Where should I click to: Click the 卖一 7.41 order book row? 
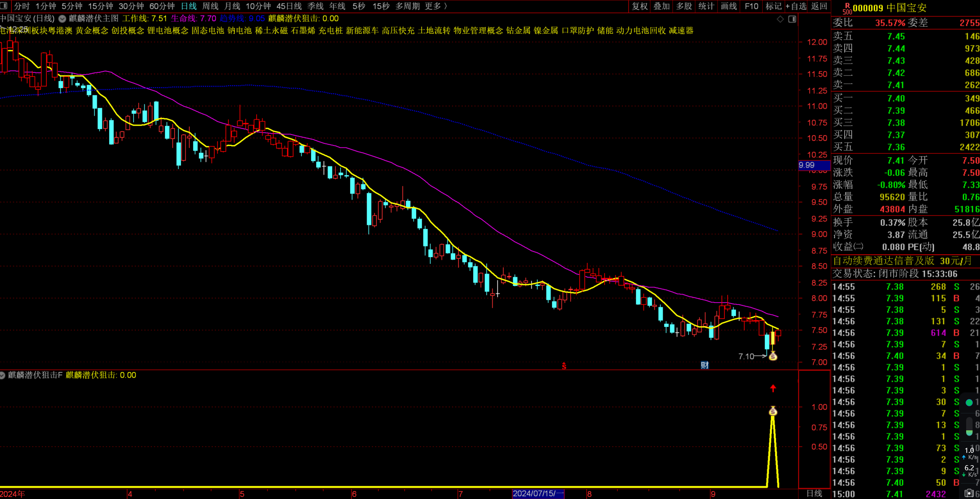pos(906,85)
